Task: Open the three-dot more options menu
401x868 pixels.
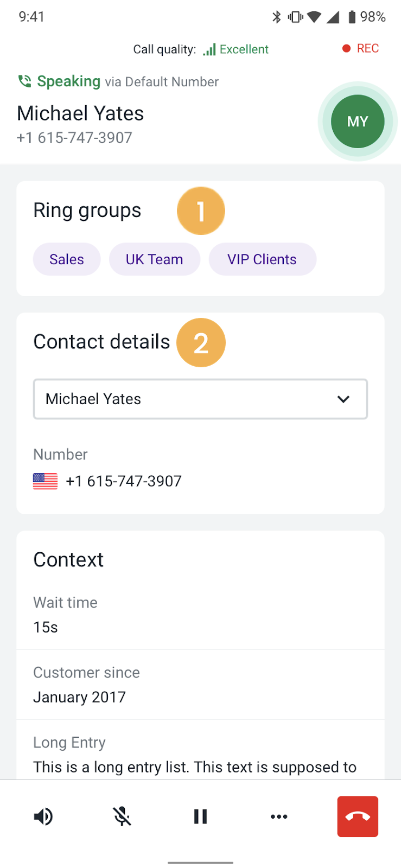Action: 279,816
